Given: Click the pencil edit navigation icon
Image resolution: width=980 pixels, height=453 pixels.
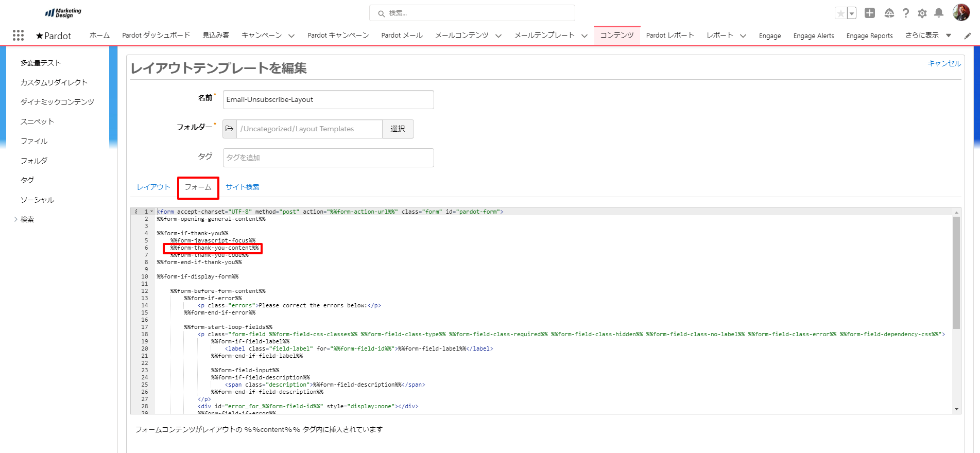Looking at the screenshot, I should point(968,36).
